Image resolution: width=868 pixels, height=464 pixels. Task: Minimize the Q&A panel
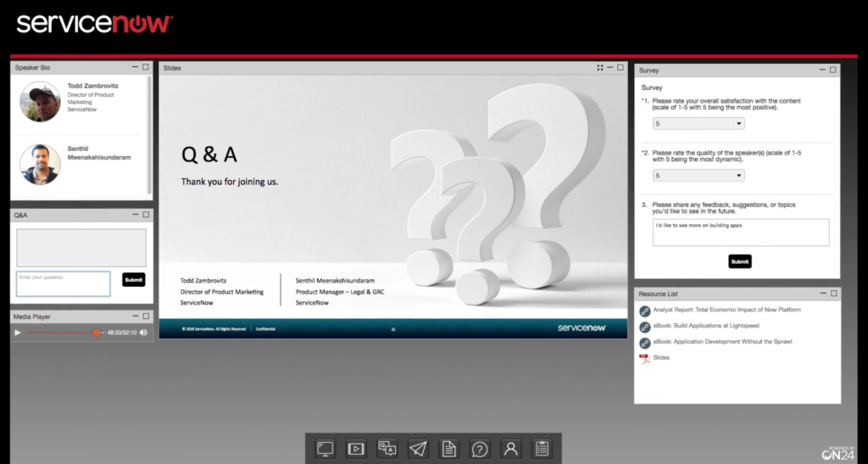click(136, 215)
